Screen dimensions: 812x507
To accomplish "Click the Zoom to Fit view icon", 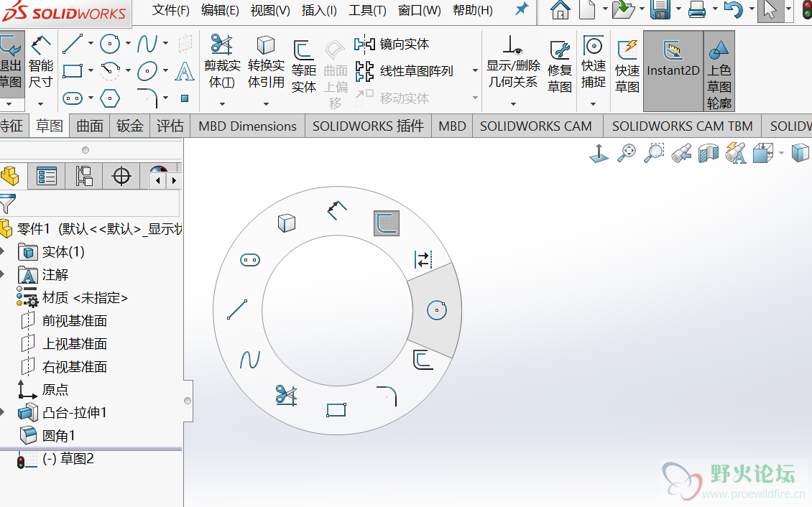I will (x=627, y=153).
